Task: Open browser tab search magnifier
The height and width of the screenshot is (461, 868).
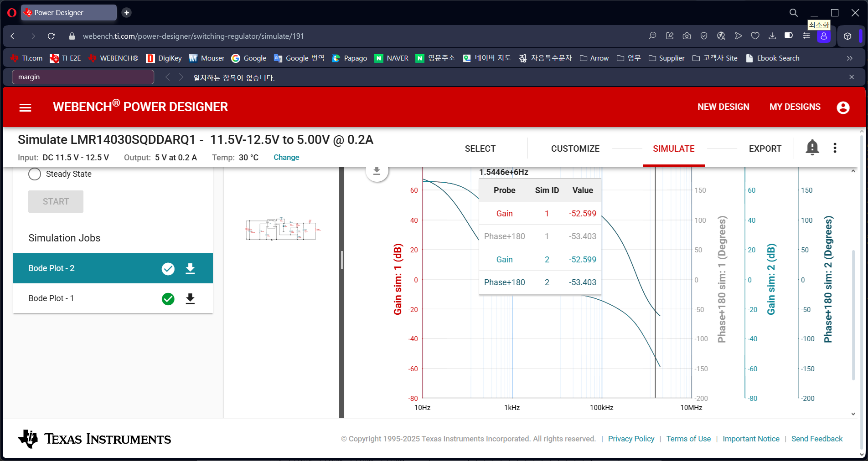Action: [794, 13]
